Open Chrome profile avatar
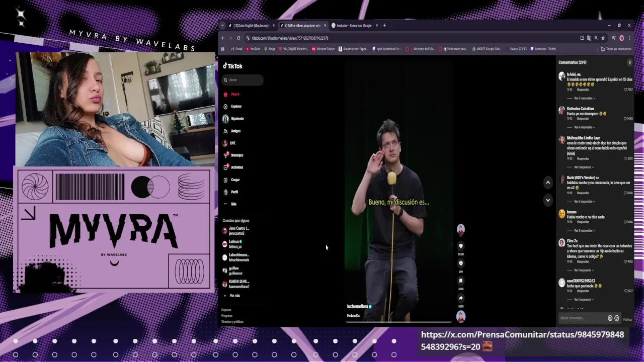The image size is (644, 362). coord(621,38)
